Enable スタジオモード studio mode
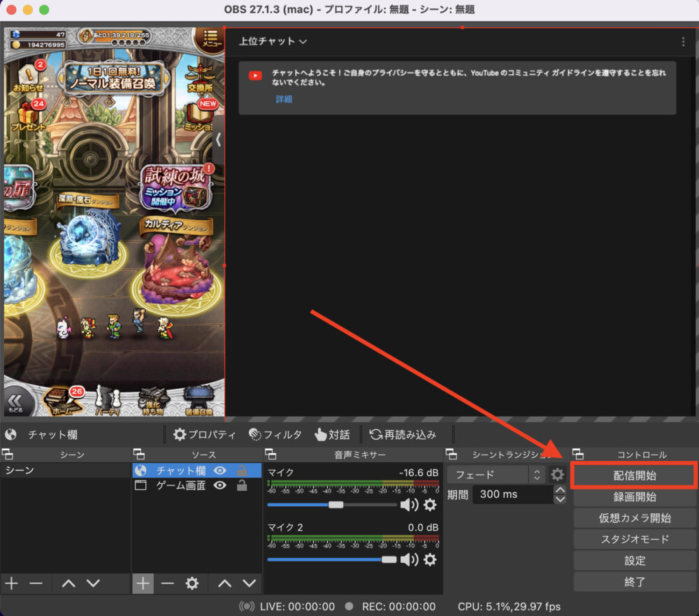Viewport: 699px width, 616px height. pyautogui.click(x=635, y=539)
